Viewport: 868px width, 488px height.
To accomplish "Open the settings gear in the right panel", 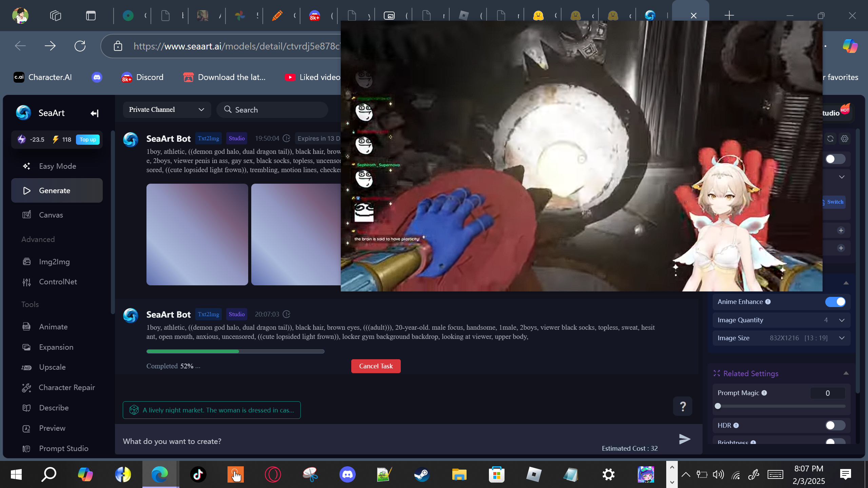I will (845, 139).
